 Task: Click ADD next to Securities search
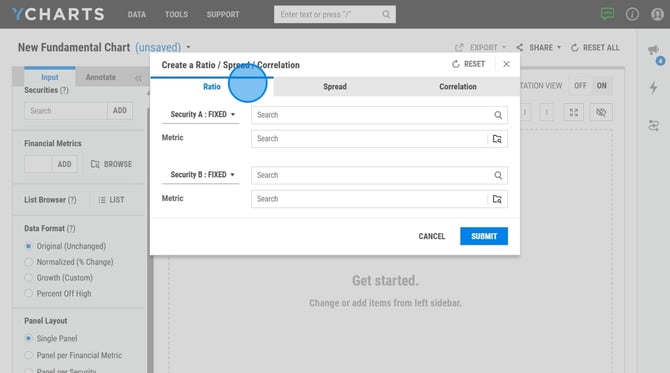coord(120,111)
